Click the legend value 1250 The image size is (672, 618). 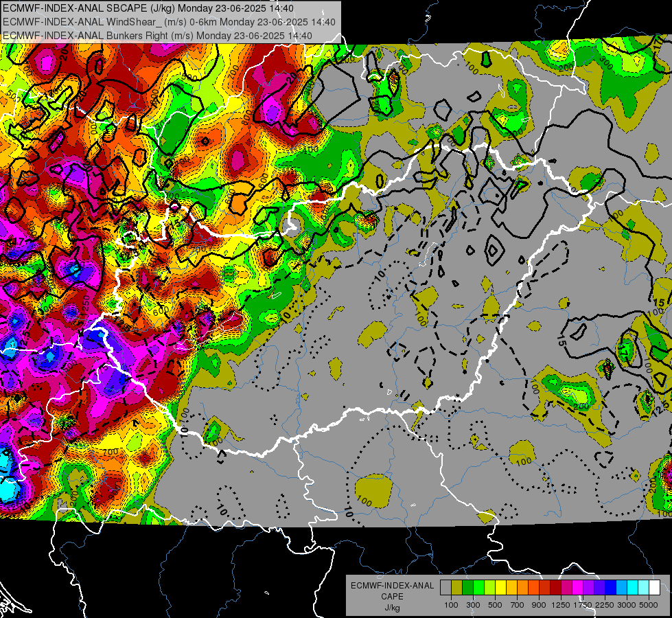pos(561,605)
